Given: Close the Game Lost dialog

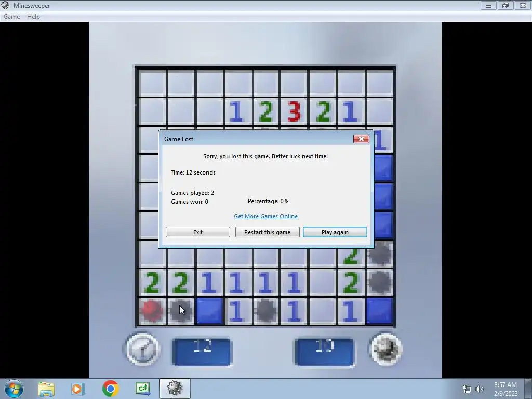Looking at the screenshot, I should [362, 139].
